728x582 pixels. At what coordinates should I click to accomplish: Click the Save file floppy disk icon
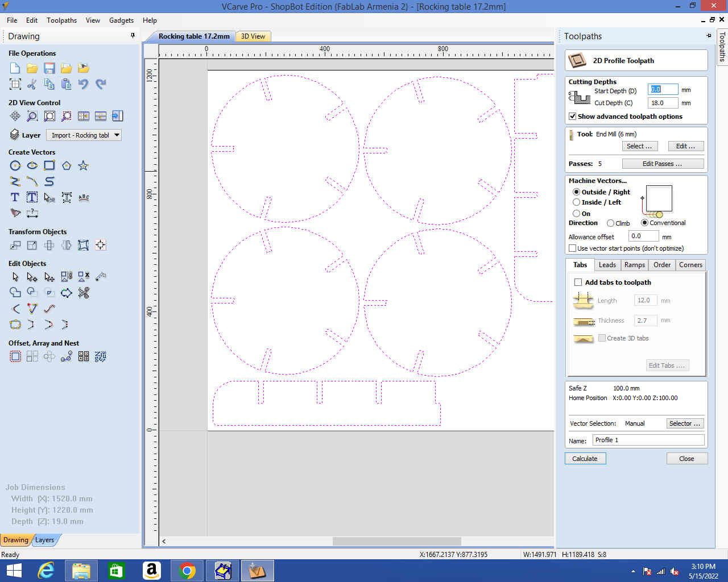(49, 68)
